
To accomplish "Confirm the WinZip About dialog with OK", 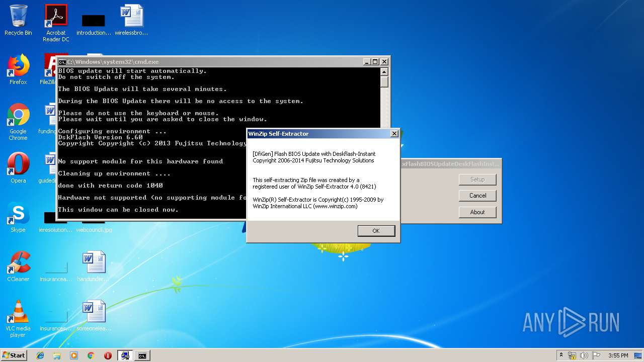I will (376, 231).
